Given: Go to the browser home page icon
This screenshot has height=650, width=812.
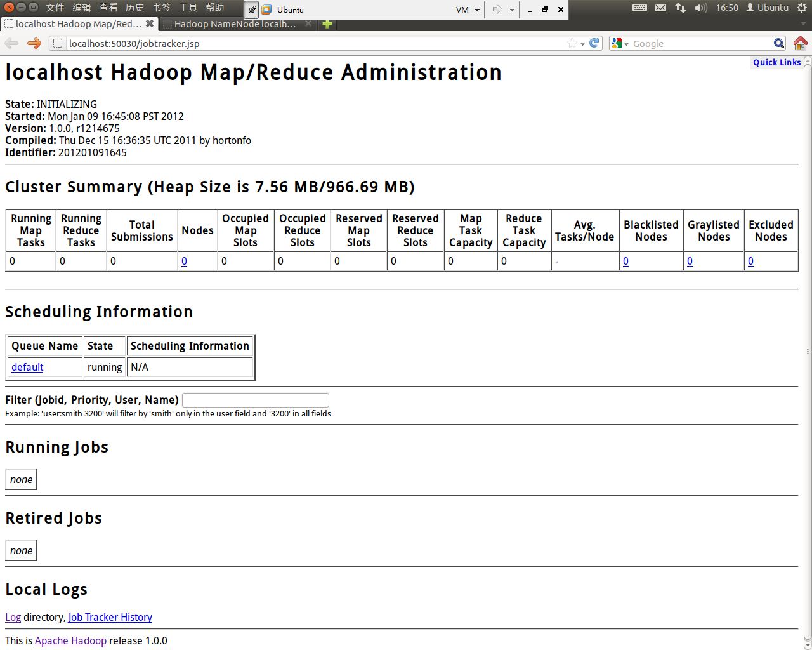Looking at the screenshot, I should point(800,43).
